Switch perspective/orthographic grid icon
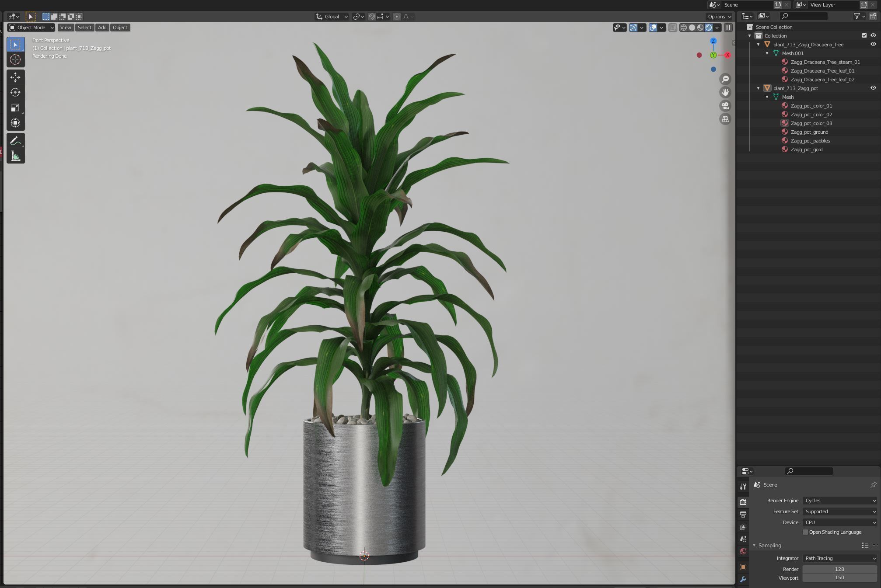 (725, 119)
